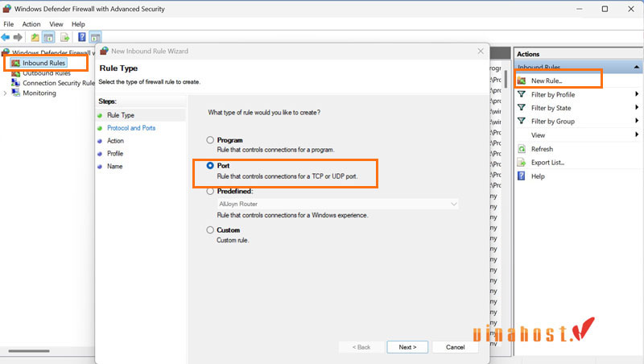Click the Next > button
The image size is (644, 364).
coord(407,347)
